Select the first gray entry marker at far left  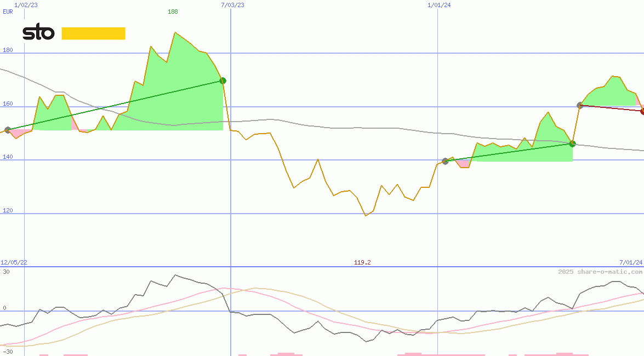tap(8, 130)
